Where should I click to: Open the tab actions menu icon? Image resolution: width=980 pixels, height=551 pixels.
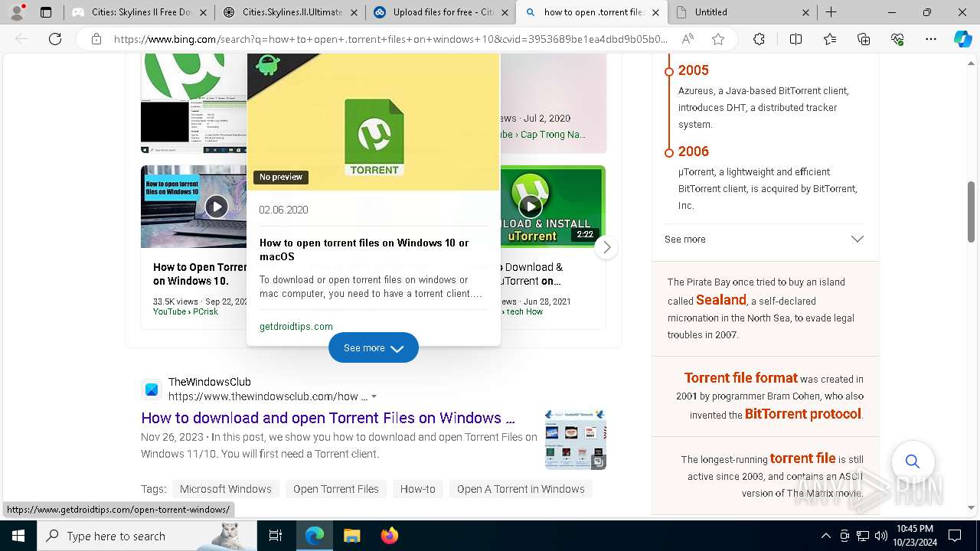tap(46, 12)
